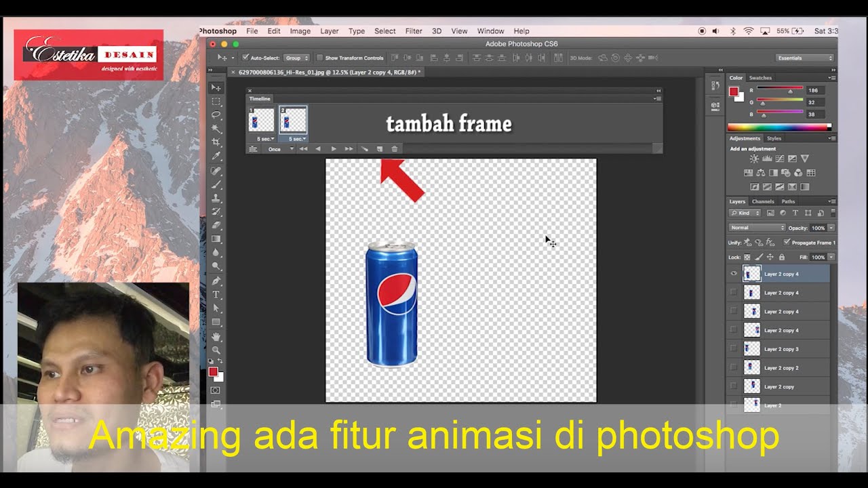Screen dimensions: 868x488
Task: Open the looping options Once dropdown
Action: pyautogui.click(x=280, y=149)
